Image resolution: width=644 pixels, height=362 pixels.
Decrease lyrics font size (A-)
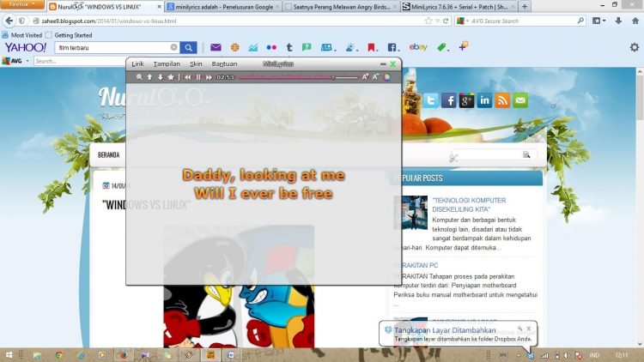click(375, 76)
